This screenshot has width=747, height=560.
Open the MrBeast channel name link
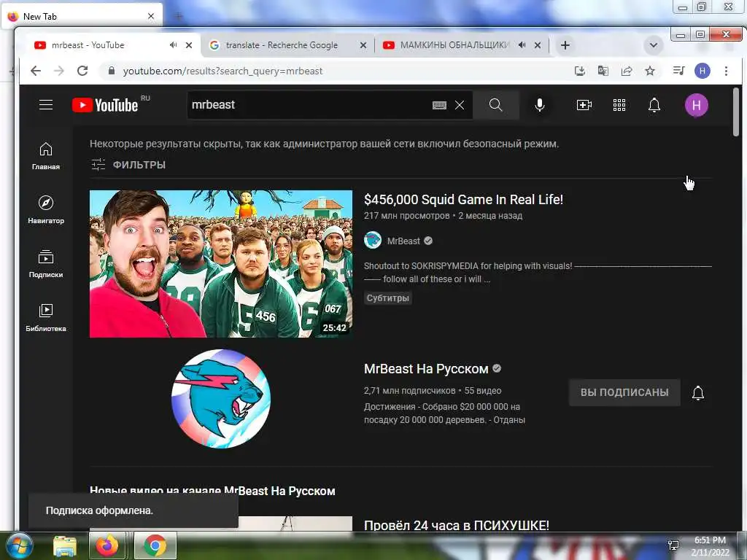[403, 241]
